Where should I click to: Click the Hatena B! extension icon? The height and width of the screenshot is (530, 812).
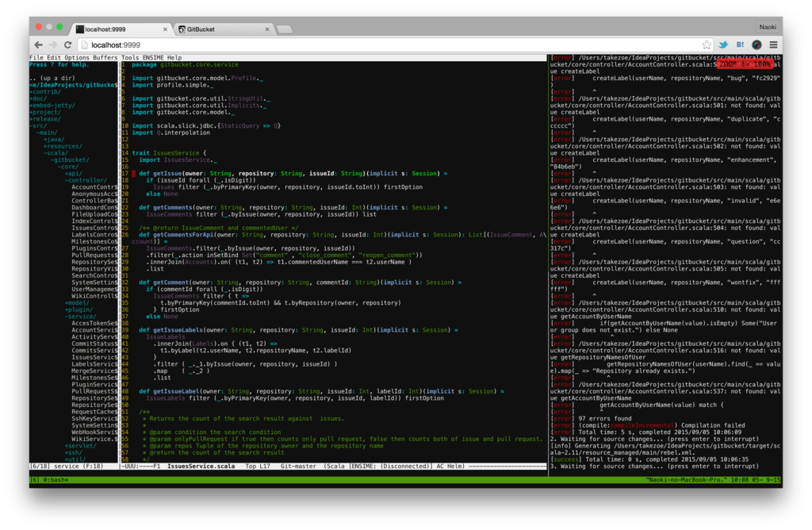(x=740, y=45)
